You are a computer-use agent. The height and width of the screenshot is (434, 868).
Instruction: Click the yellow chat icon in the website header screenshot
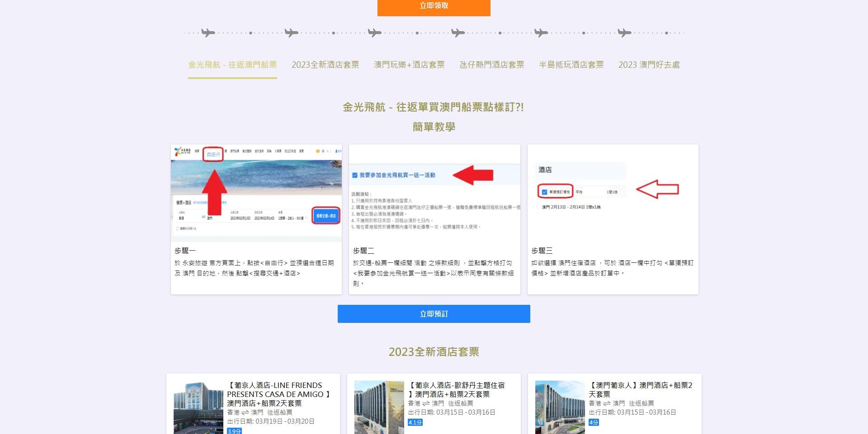pos(317,150)
